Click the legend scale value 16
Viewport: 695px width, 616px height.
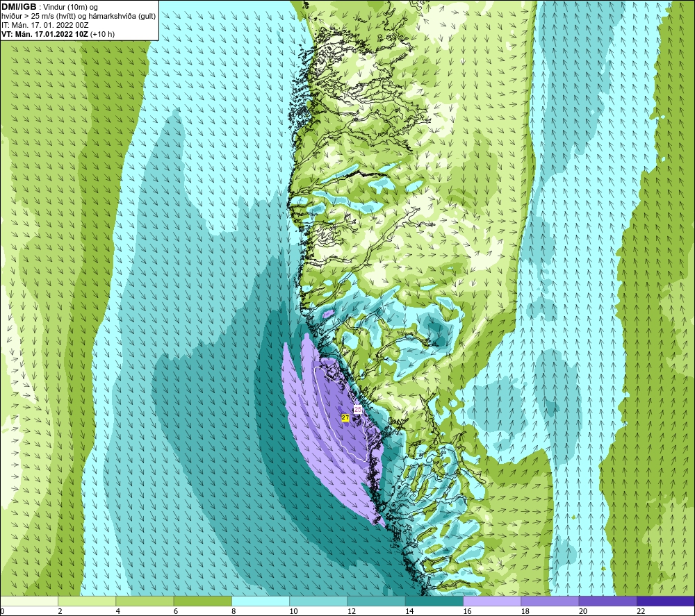point(467,611)
